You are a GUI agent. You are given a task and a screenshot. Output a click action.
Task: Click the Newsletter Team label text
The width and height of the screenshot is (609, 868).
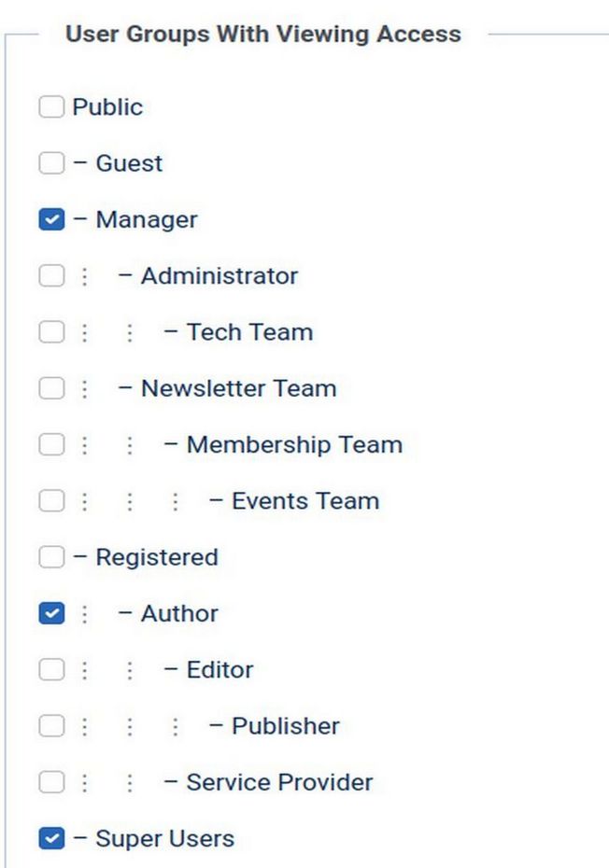click(238, 388)
